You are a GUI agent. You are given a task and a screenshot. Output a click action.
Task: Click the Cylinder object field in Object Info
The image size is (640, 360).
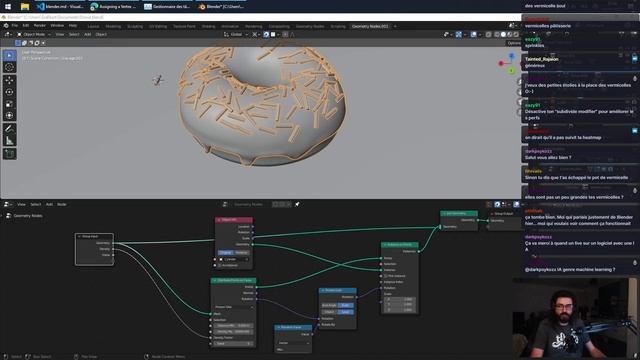233,259
